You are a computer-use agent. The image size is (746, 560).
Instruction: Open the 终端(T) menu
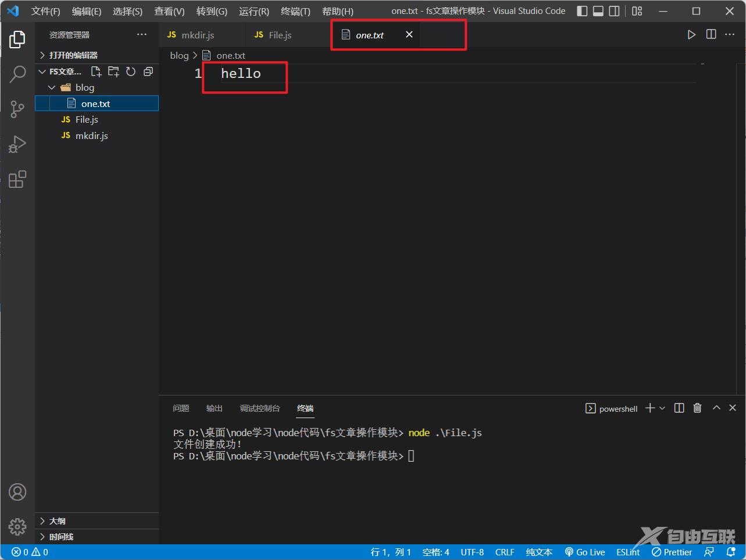[x=295, y=11]
